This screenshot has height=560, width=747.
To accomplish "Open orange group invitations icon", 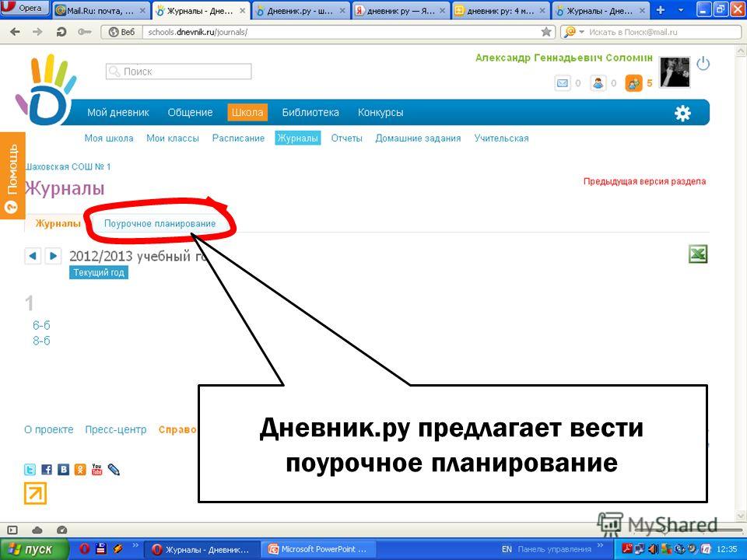I will pos(633,83).
